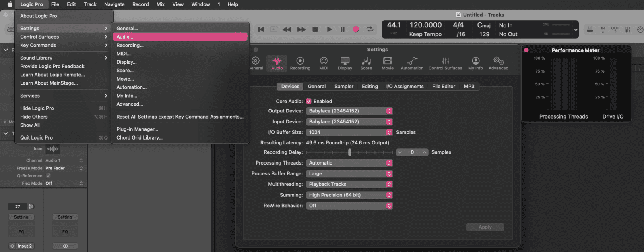Open the Score settings pane icon
This screenshot has width=644, height=252.
(x=366, y=63)
